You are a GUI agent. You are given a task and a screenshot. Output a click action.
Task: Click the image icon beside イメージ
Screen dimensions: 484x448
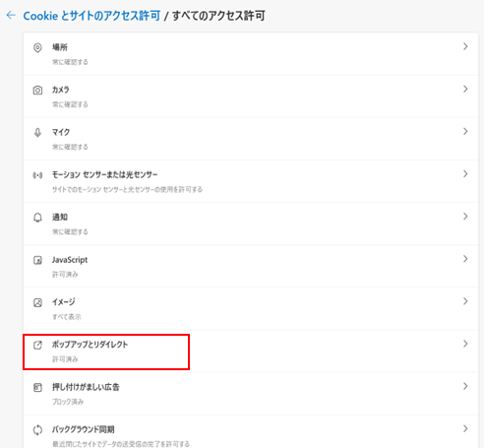[x=37, y=302]
